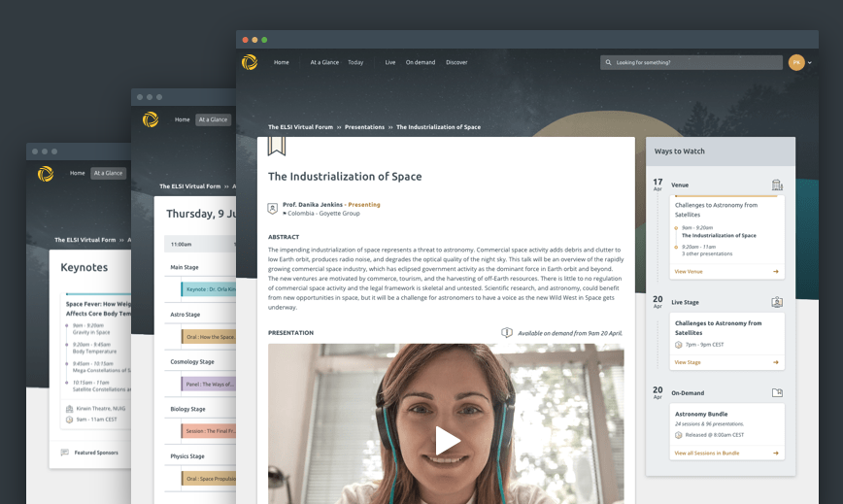
Task: Click the Kirwin Theatre venue icon
Action: click(x=69, y=409)
